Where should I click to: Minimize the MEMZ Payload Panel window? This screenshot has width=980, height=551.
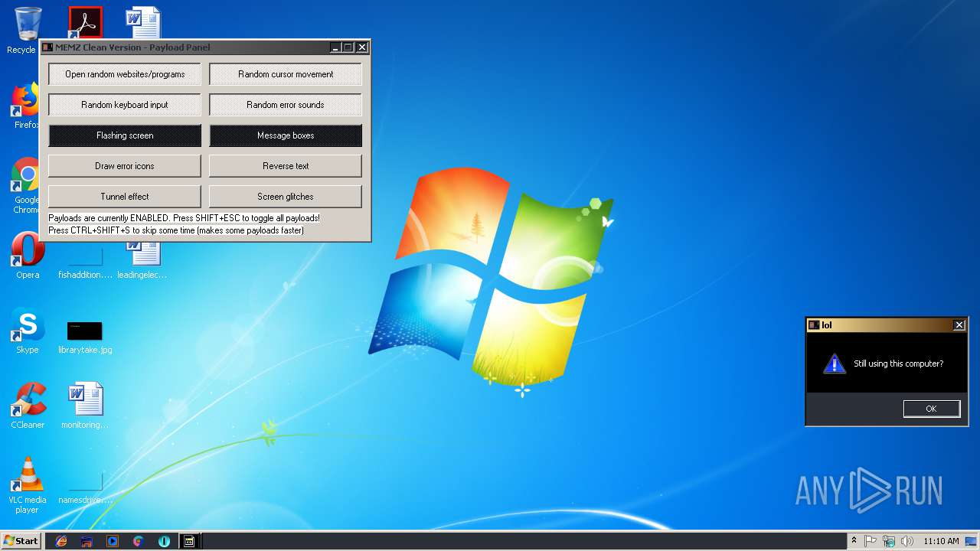point(335,47)
